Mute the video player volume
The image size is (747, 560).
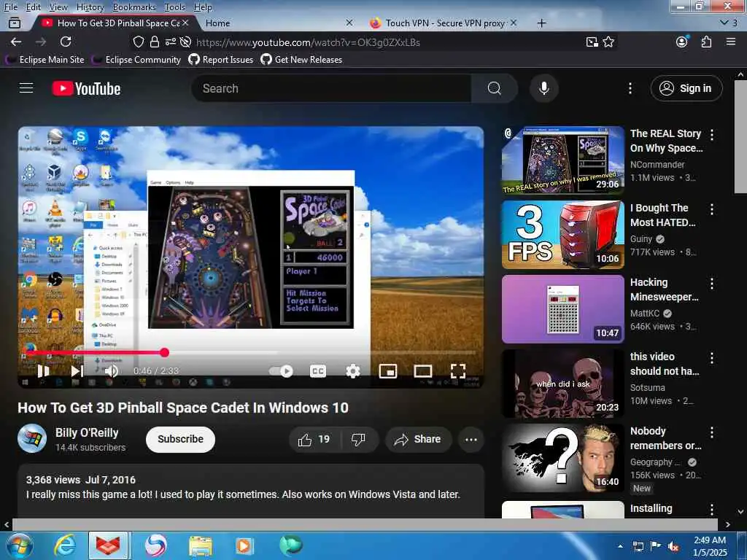[x=112, y=371]
